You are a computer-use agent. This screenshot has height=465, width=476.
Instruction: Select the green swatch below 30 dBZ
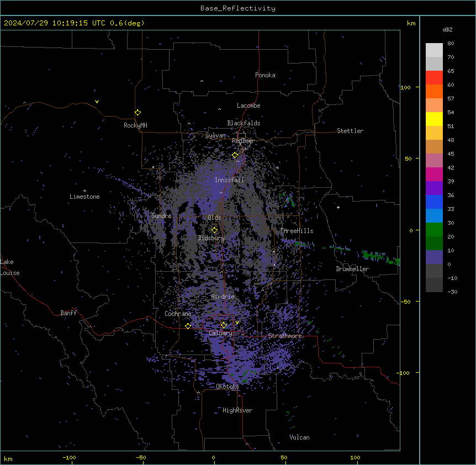coord(434,230)
